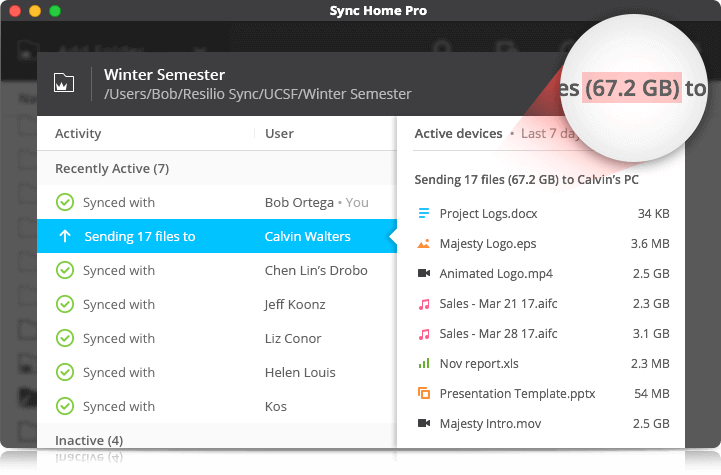Viewport: 721px width, 475px height.
Task: Sort by the Activity column header
Action: pos(78,134)
